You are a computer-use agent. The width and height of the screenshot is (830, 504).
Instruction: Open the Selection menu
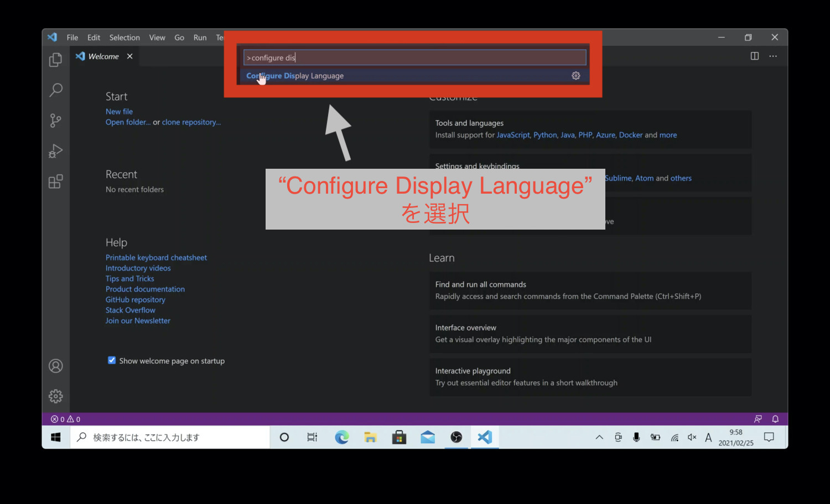click(124, 38)
